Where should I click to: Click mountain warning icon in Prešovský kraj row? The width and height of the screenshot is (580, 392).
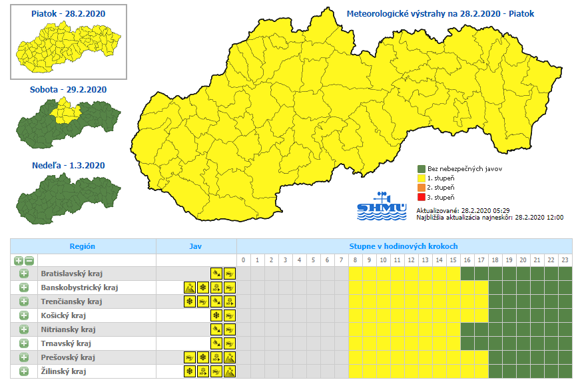[229, 357]
